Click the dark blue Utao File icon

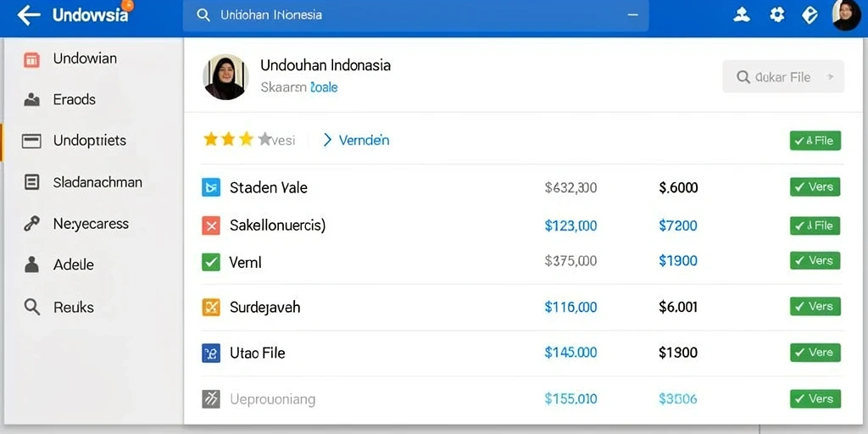(x=211, y=353)
